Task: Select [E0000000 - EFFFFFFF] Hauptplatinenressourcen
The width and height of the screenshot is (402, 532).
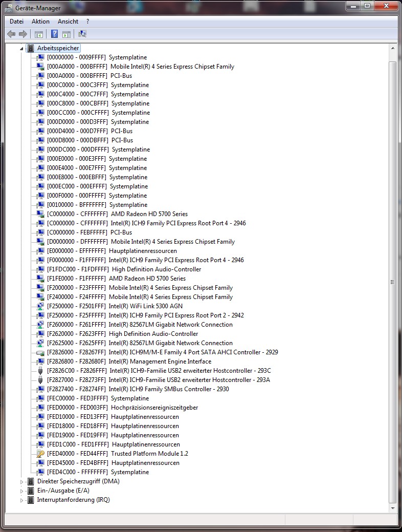Action: [x=112, y=251]
